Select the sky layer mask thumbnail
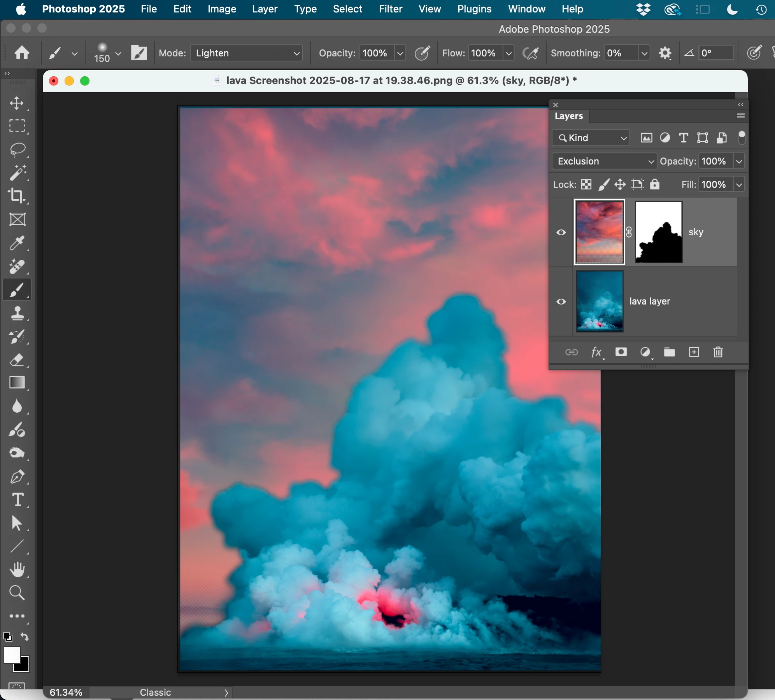This screenshot has width=775, height=700. point(658,232)
